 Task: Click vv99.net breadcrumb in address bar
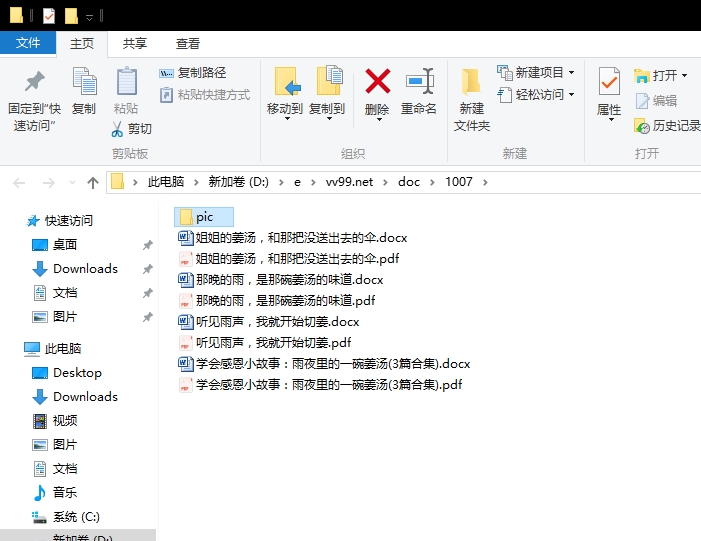[349, 182]
